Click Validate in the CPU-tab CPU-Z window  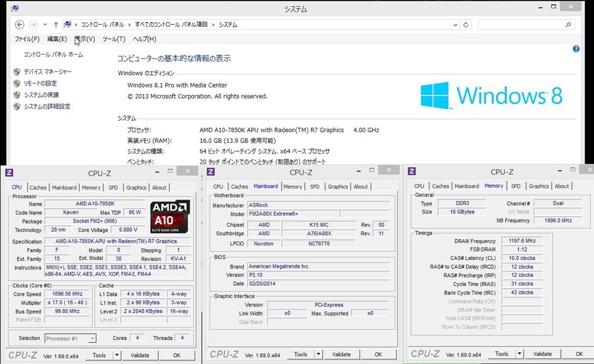(x=140, y=355)
